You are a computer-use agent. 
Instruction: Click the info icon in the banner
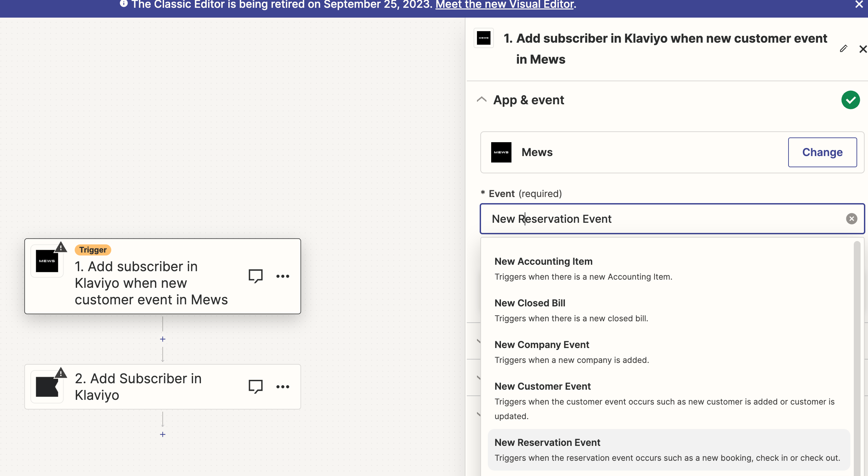tap(123, 3)
